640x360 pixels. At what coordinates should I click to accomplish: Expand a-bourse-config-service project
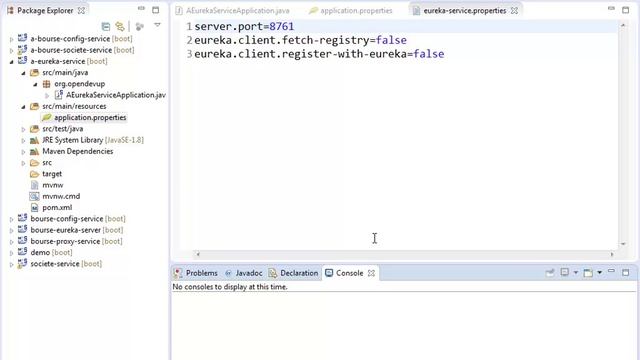coord(11,39)
